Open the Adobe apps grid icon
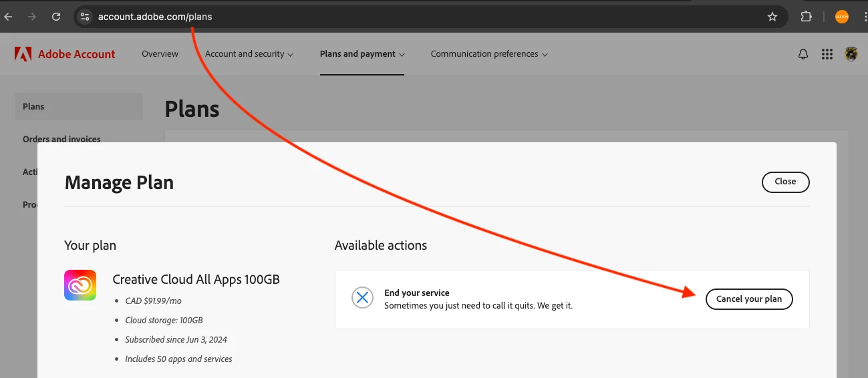 coord(827,54)
